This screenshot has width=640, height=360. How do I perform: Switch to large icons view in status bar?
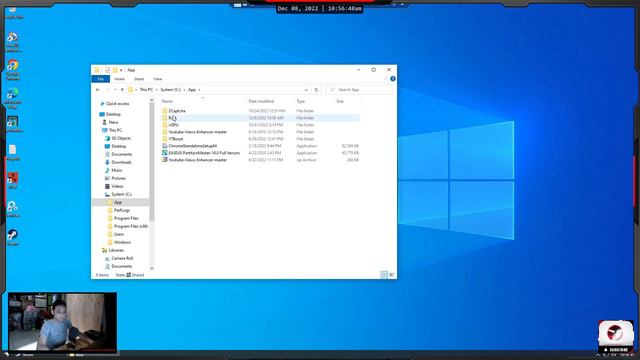[391, 275]
